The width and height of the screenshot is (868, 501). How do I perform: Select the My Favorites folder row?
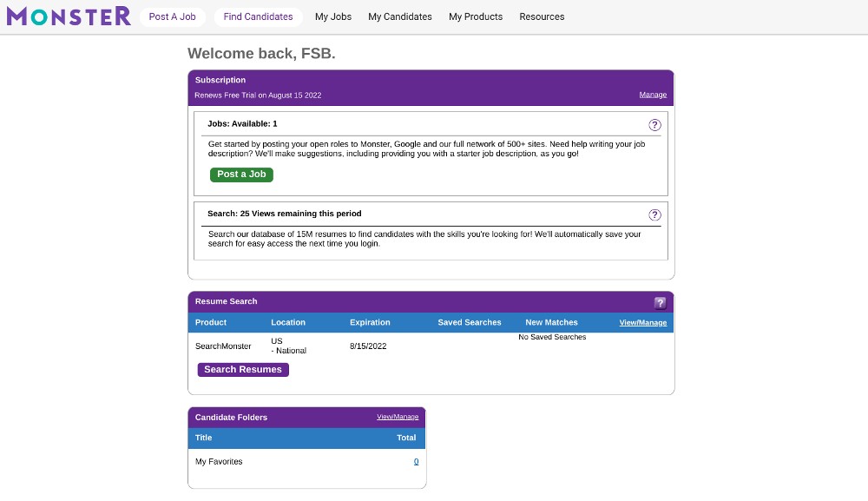coord(306,462)
